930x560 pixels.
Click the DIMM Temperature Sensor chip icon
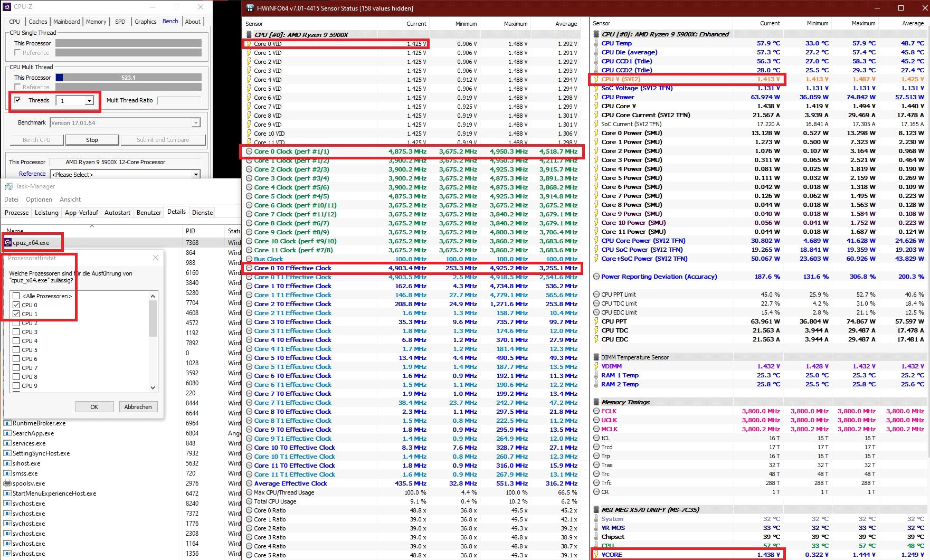pos(596,357)
